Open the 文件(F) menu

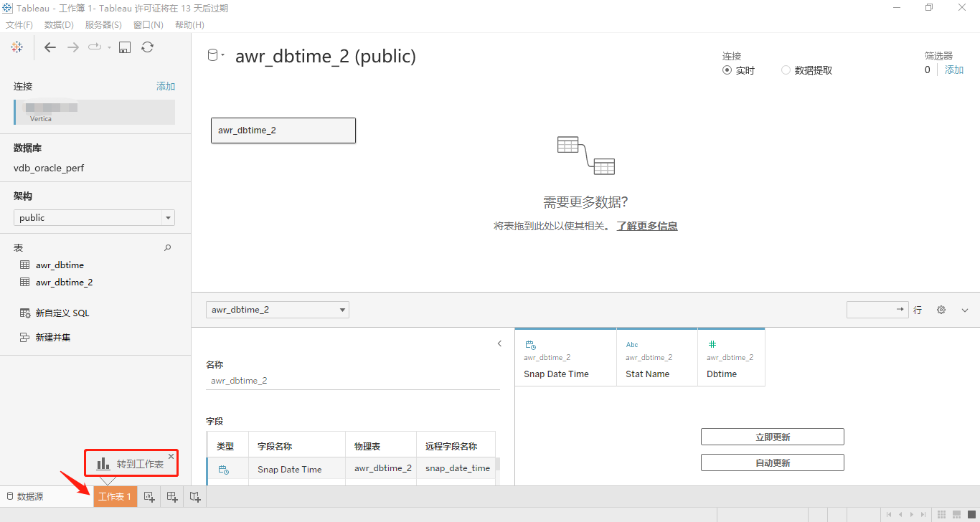[x=19, y=24]
